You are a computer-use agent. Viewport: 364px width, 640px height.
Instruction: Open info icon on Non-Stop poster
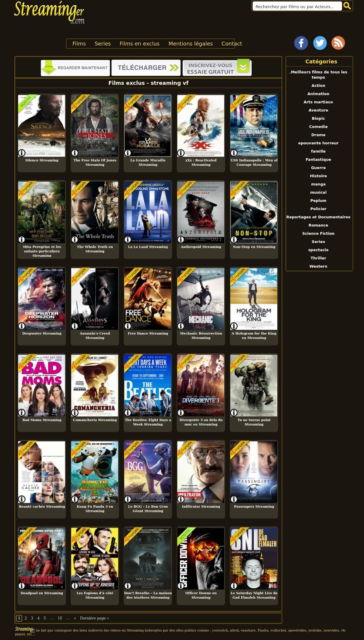(x=234, y=239)
